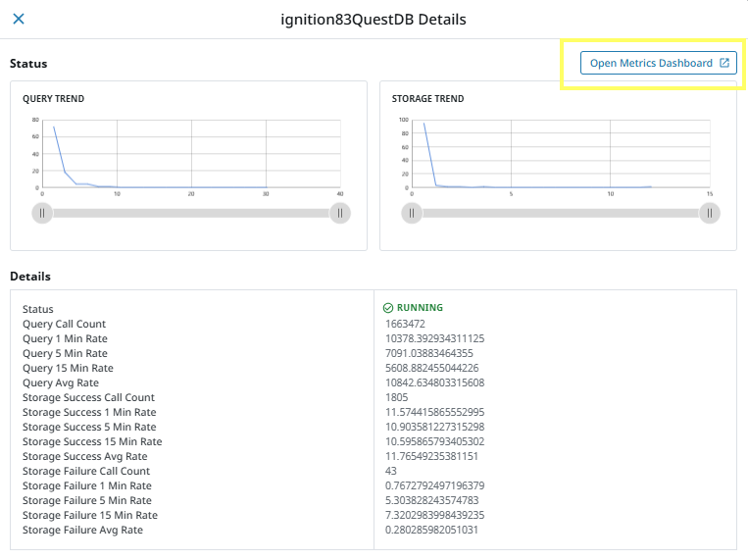Select value 1805

396,397
